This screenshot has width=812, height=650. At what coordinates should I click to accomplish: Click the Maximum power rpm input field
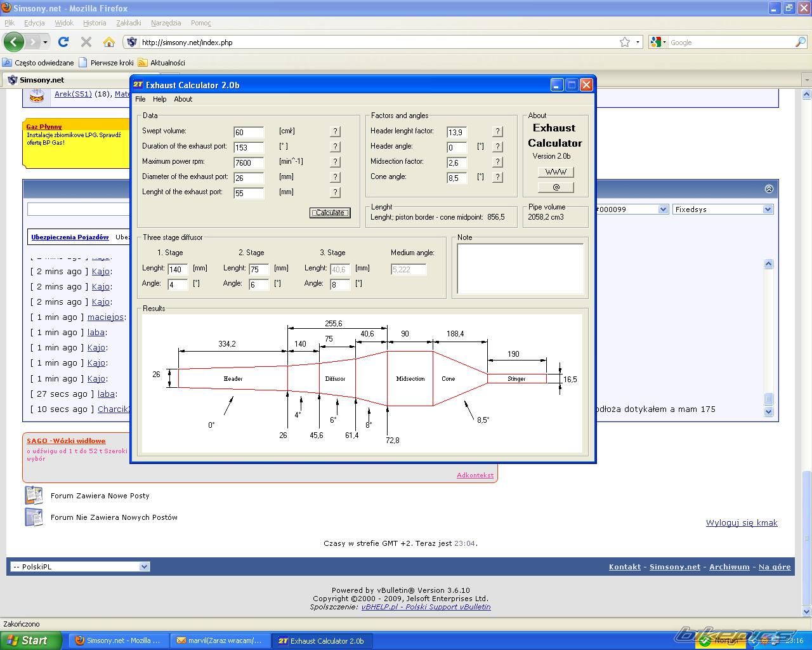pos(248,162)
